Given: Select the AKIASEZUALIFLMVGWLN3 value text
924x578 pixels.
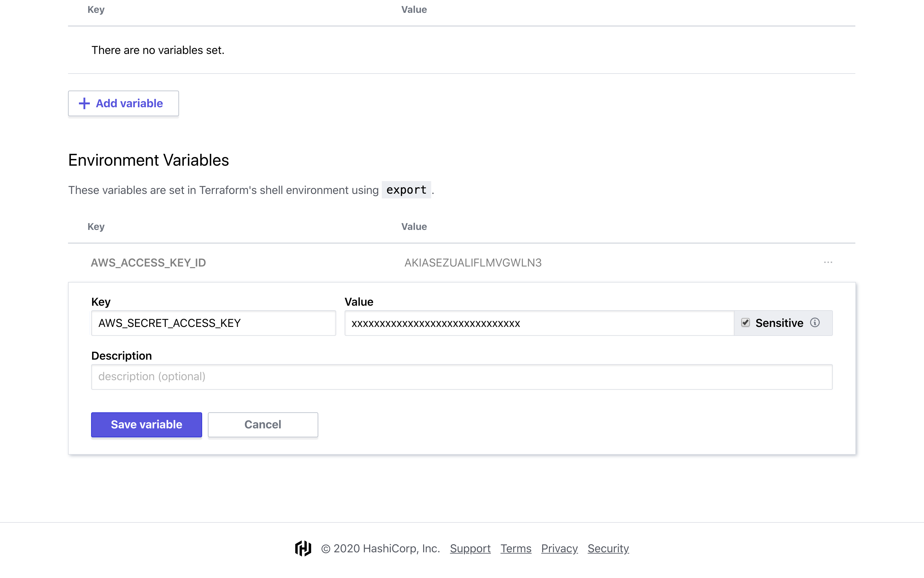Looking at the screenshot, I should point(473,263).
